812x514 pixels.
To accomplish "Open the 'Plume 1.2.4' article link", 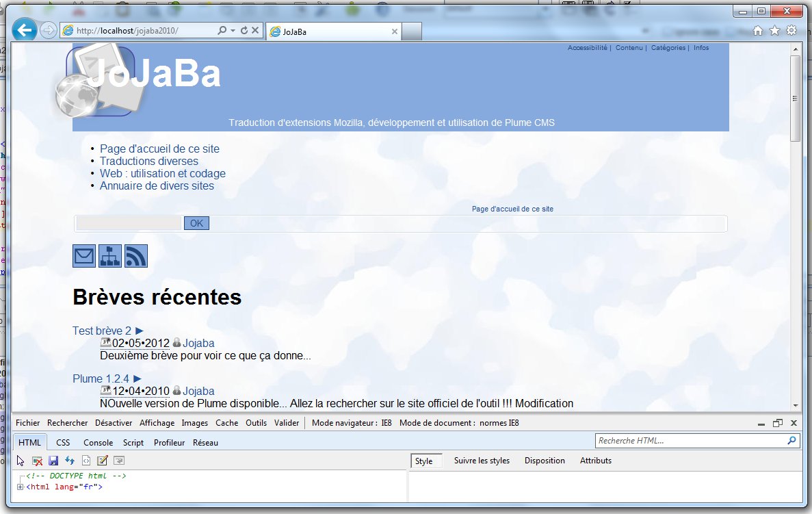I will [x=101, y=378].
